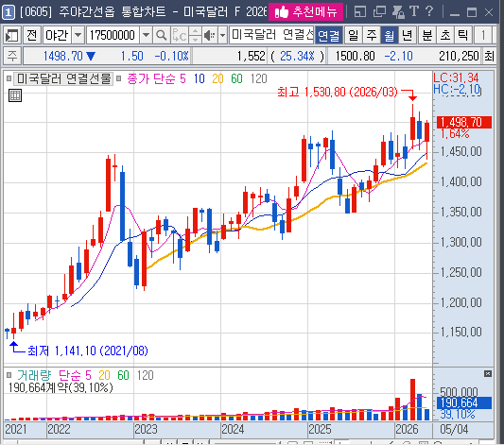Click the stepper up arrow in toolbar
Image resolution: width=504 pixels, height=445 pixels.
pyautogui.click(x=195, y=31)
